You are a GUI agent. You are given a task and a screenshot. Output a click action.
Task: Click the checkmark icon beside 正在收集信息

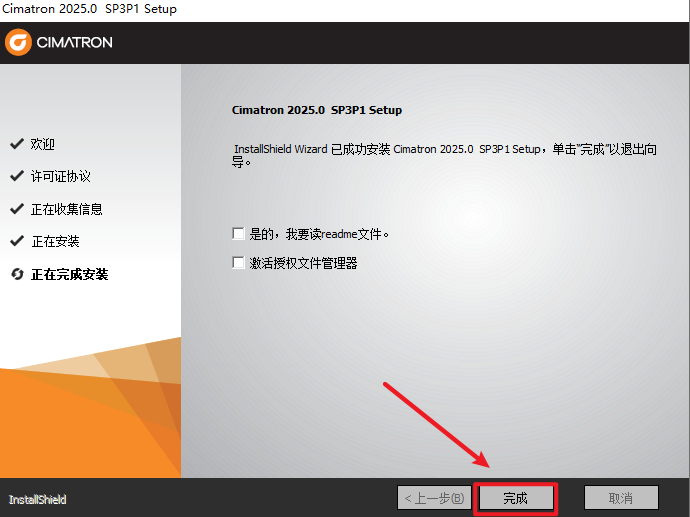click(x=16, y=209)
